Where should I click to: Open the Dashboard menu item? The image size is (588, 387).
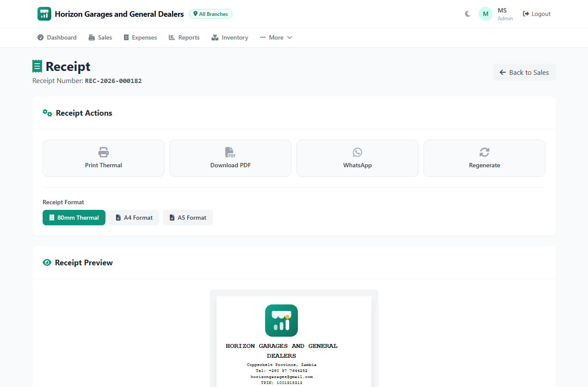tap(57, 37)
